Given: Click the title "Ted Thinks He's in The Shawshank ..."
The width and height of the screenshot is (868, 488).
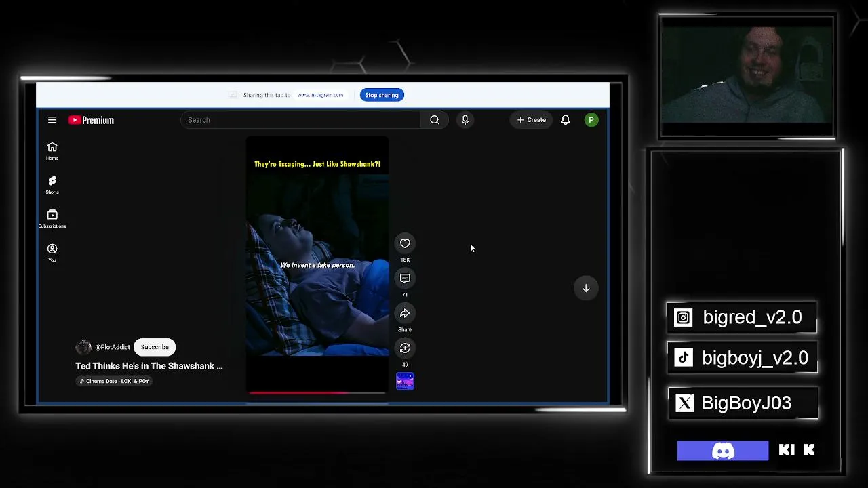Looking at the screenshot, I should click(x=149, y=366).
